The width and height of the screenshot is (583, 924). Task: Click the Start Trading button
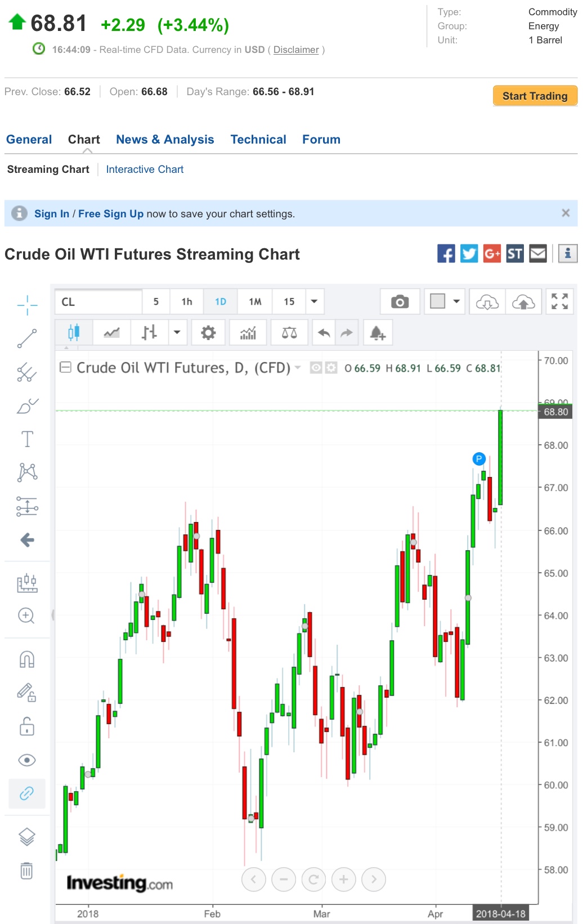click(x=535, y=96)
